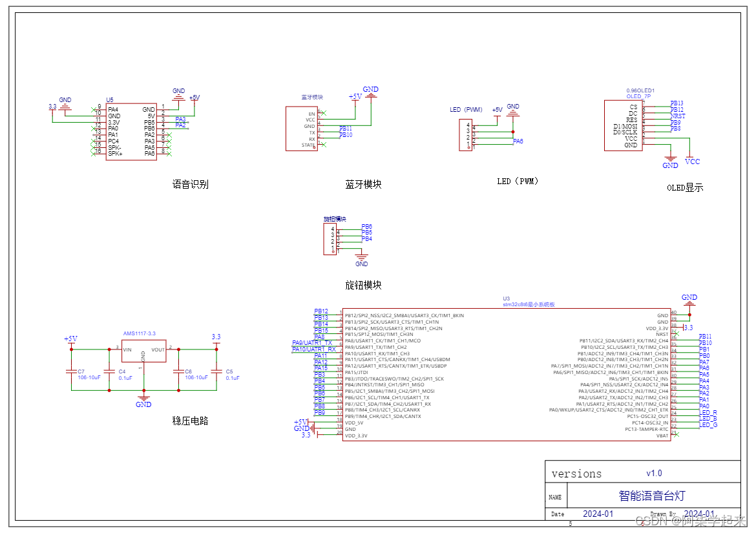Select the 0.96OLED1 designator text
Viewport: 756px width, 533px height.
point(640,90)
